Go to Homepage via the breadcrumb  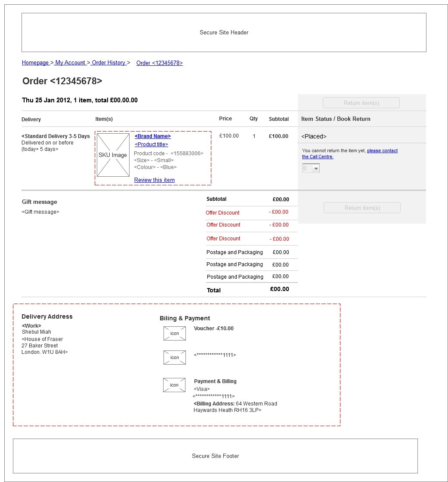click(x=35, y=63)
